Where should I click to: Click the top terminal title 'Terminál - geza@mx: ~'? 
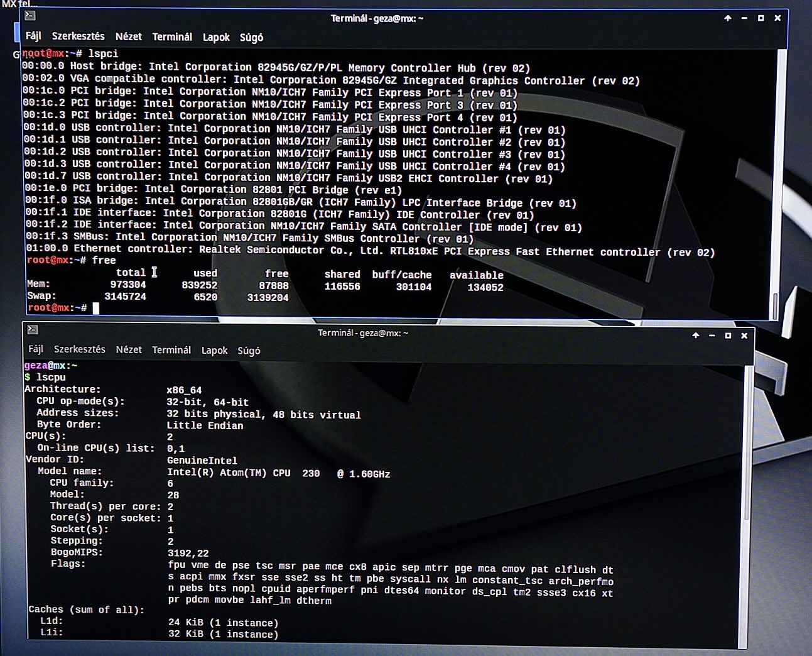[377, 18]
